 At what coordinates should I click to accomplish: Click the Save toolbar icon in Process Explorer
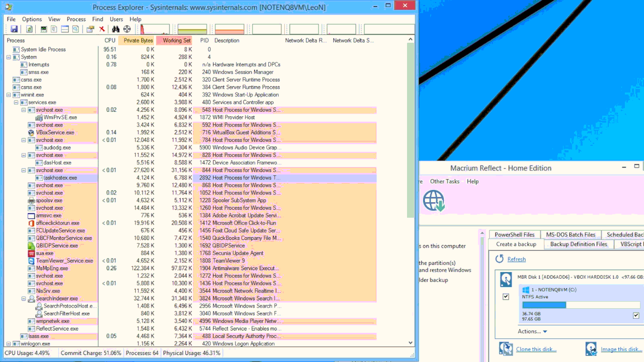(x=14, y=29)
